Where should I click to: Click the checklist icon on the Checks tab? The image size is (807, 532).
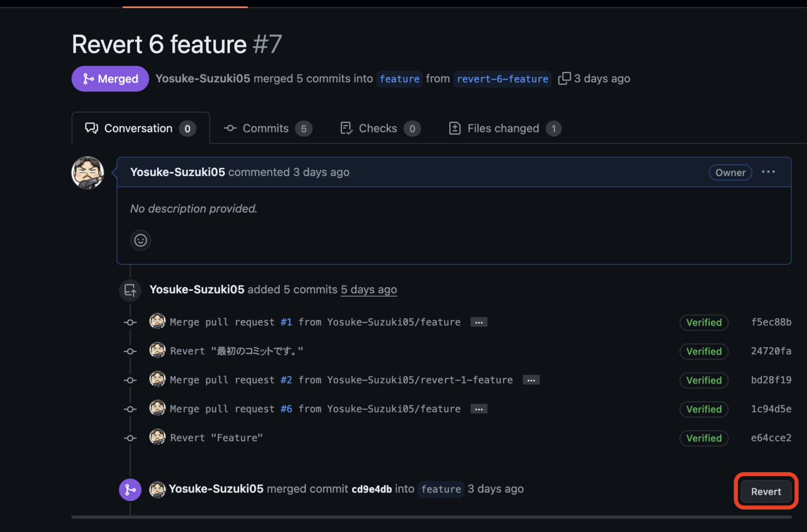[346, 128]
